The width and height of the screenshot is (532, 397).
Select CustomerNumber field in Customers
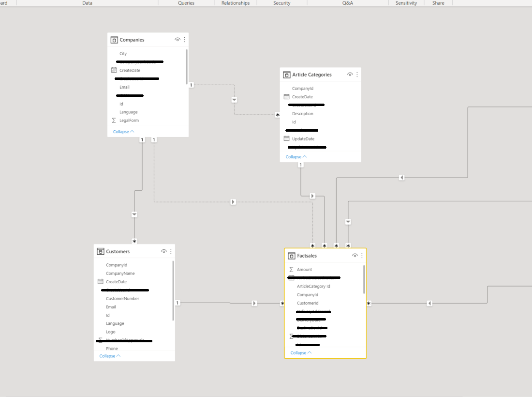click(x=122, y=299)
